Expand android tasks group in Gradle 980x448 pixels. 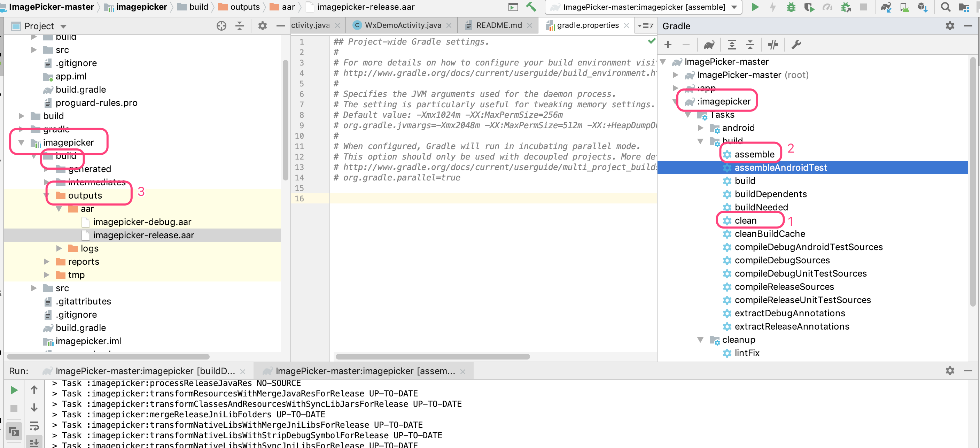700,128
